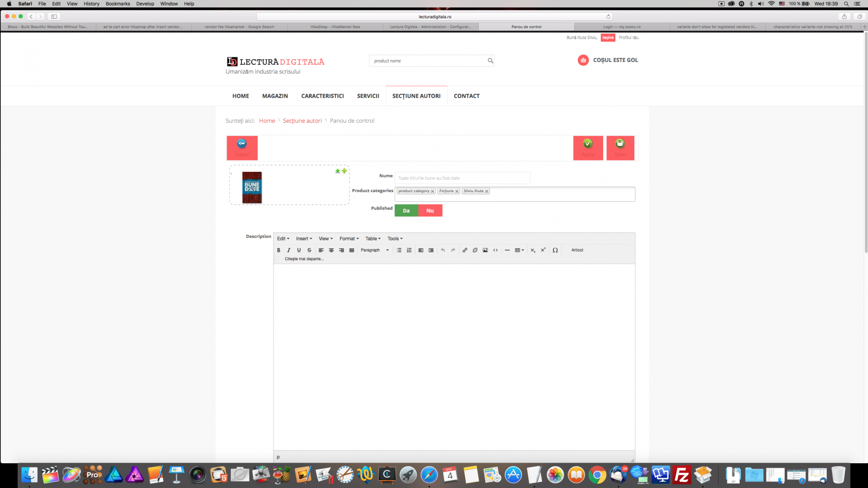Image resolution: width=868 pixels, height=488 pixels.
Task: Insert an image via the editor toolbar
Action: (485, 250)
